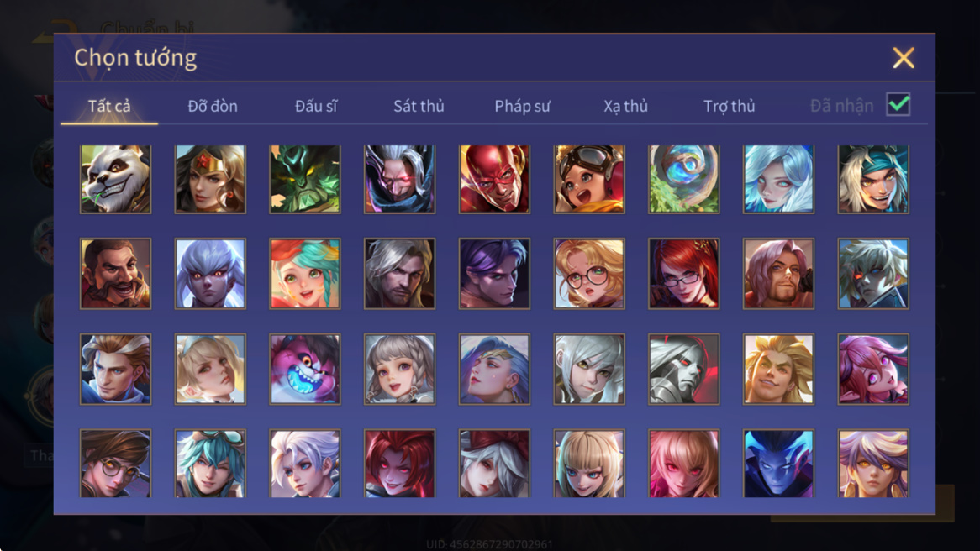Pick the blue-skinned dark hero portrait
The height and width of the screenshot is (551, 980).
778,464
